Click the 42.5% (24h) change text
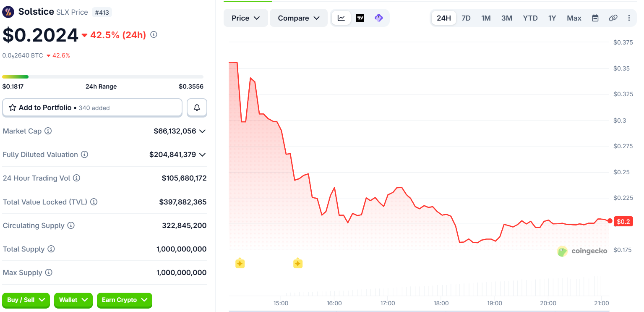Viewport: 644px width, 312px height. (118, 35)
